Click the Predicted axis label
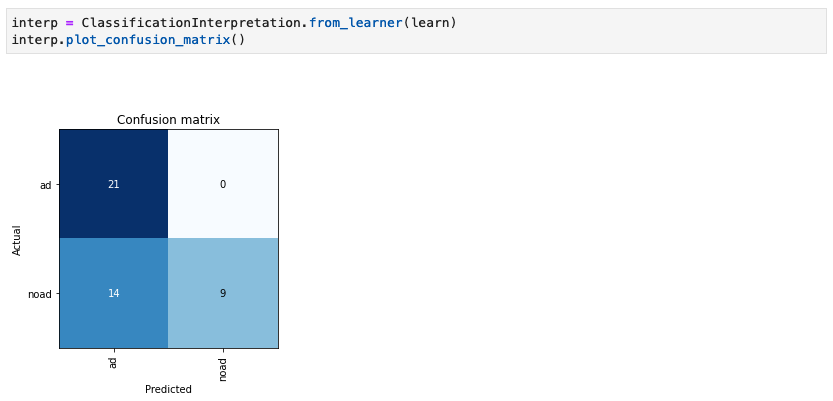This screenshot has height=401, width=833. click(x=168, y=389)
